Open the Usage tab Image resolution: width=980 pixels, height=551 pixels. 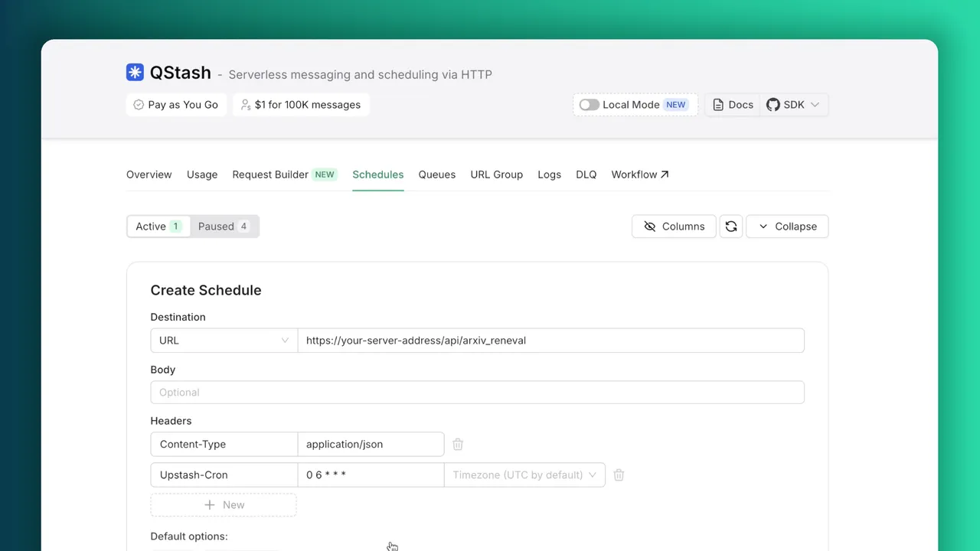click(202, 174)
